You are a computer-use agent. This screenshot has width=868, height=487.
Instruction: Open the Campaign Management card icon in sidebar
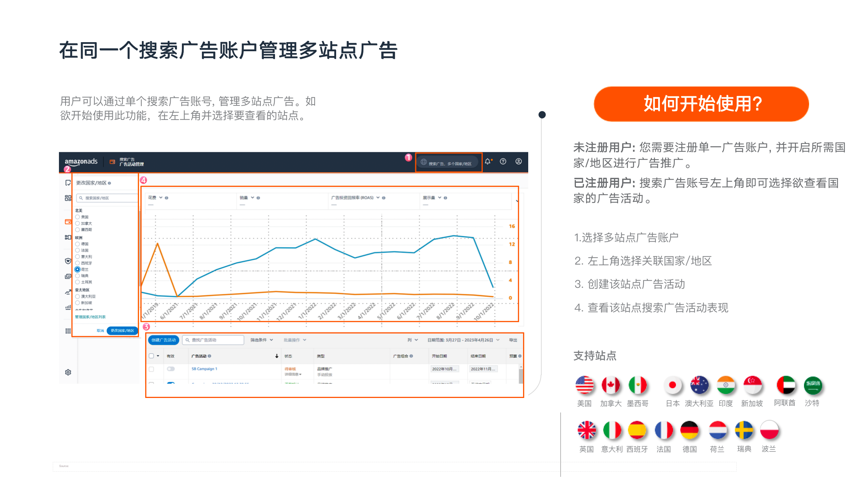click(68, 222)
